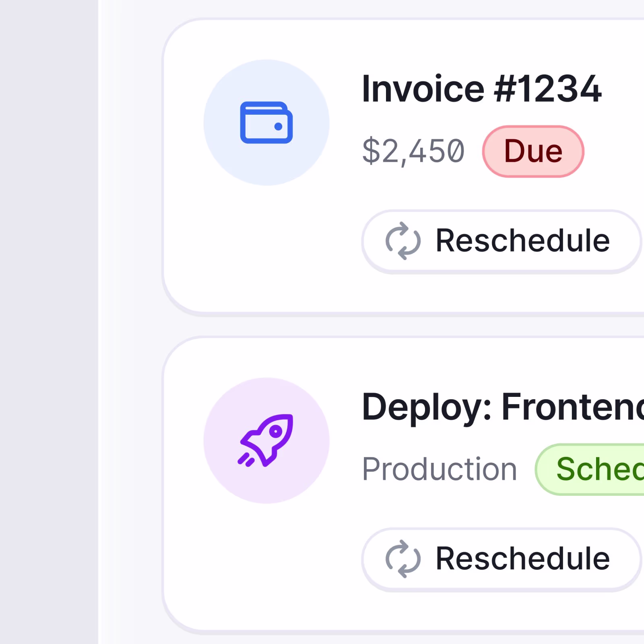Image resolution: width=644 pixels, height=644 pixels.
Task: Click the word Reschedule in the deploy card
Action: [523, 559]
